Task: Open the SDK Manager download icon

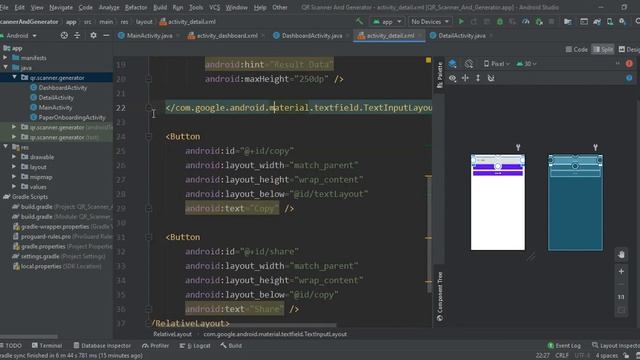Action: click(622, 22)
